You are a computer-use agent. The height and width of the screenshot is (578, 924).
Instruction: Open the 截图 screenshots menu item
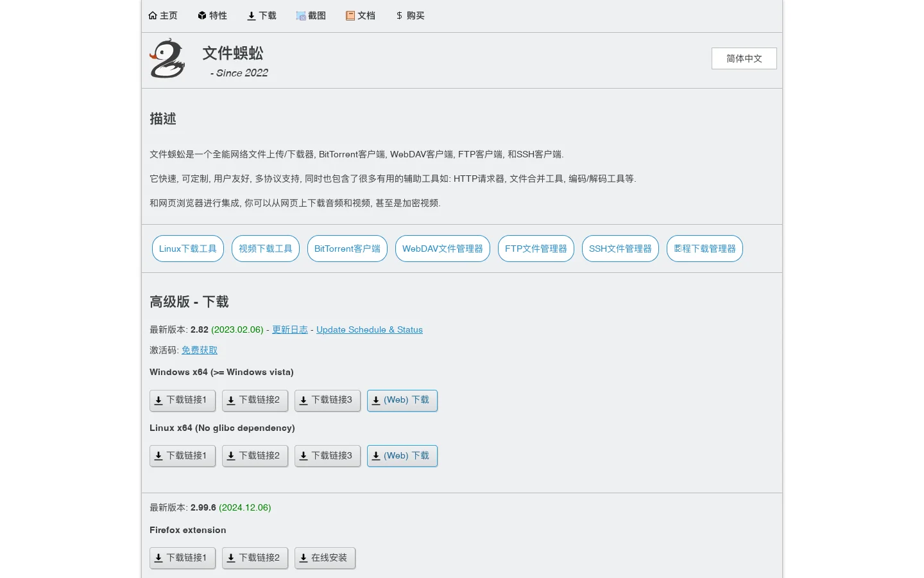click(x=311, y=15)
